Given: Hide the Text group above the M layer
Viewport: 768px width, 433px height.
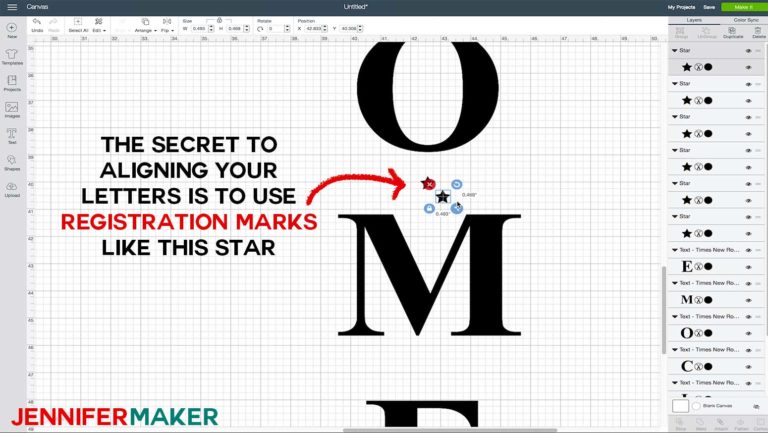Looking at the screenshot, I should (748, 284).
